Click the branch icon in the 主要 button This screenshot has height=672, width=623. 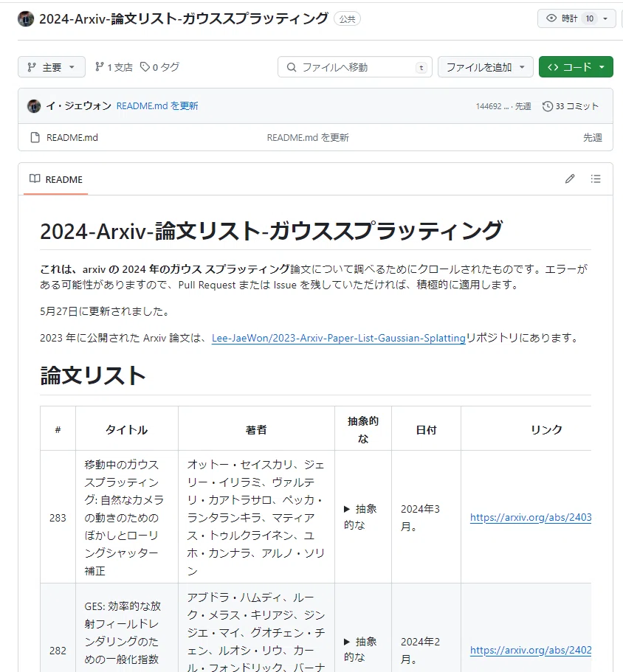click(31, 67)
